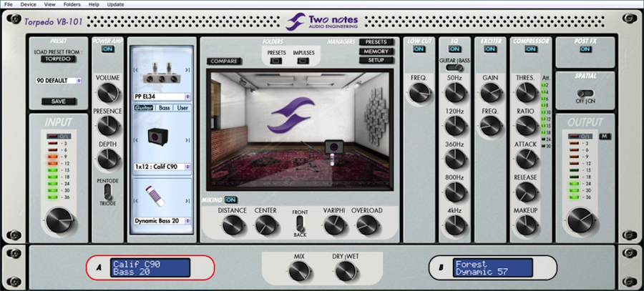Select the User cabinet tab
Viewport: 644px width, 291px height.
182,107
